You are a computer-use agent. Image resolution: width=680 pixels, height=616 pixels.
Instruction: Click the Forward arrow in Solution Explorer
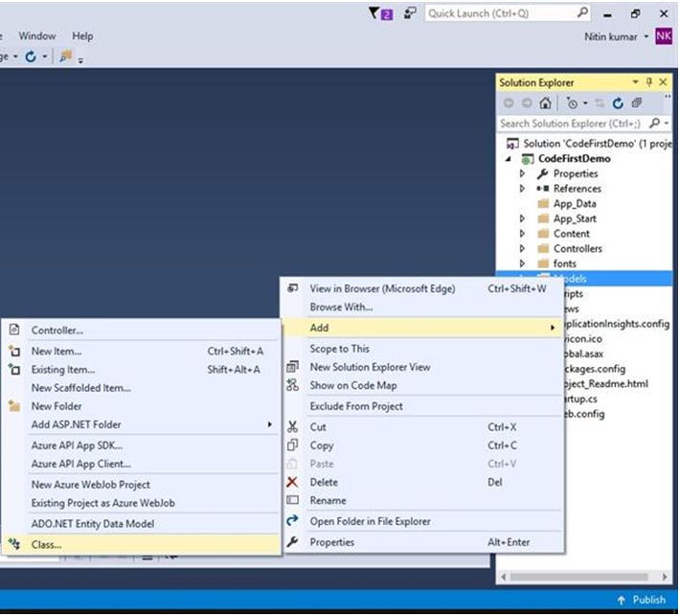coord(527,103)
